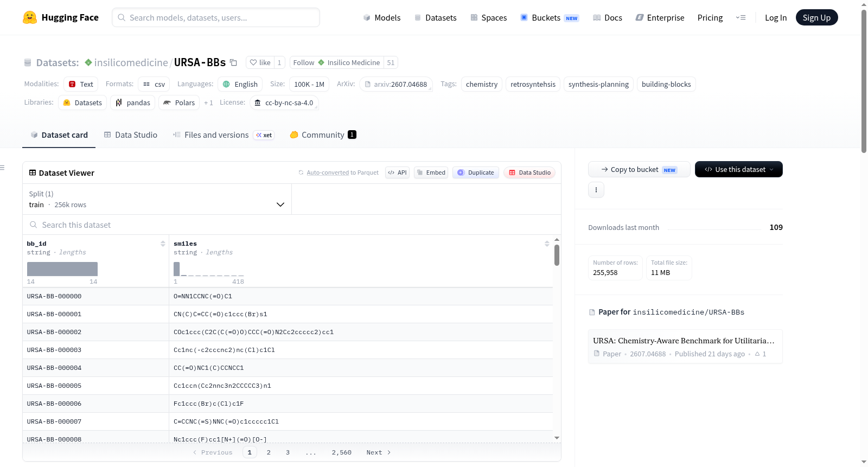
Task: Select the pandas library tag
Action: (x=133, y=103)
